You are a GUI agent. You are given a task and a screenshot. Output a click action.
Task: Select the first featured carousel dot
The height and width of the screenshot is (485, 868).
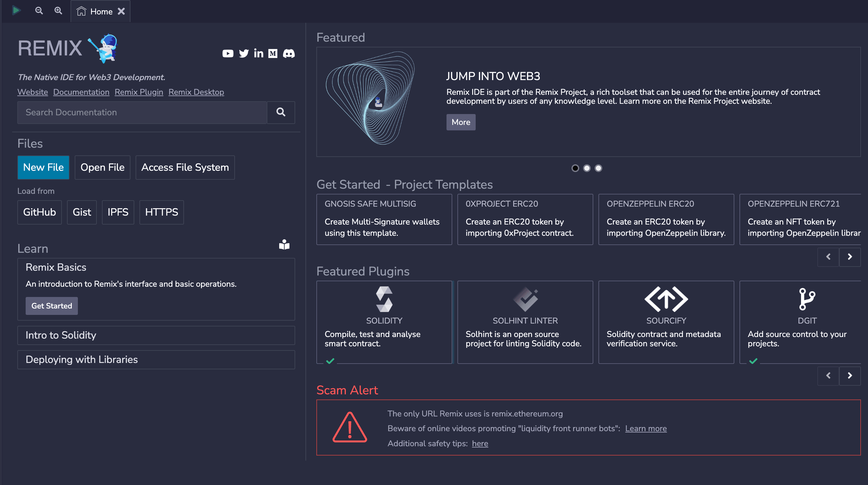coord(575,168)
